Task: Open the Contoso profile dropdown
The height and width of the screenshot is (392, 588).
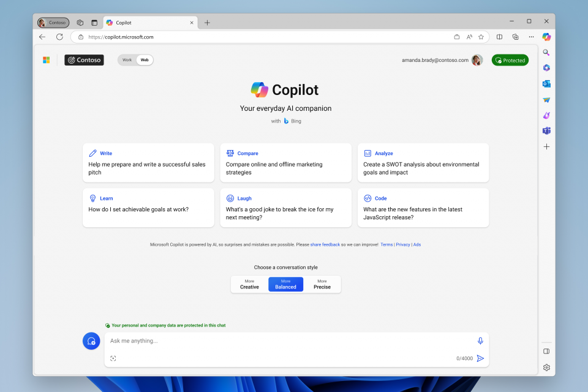Action: [x=53, y=23]
